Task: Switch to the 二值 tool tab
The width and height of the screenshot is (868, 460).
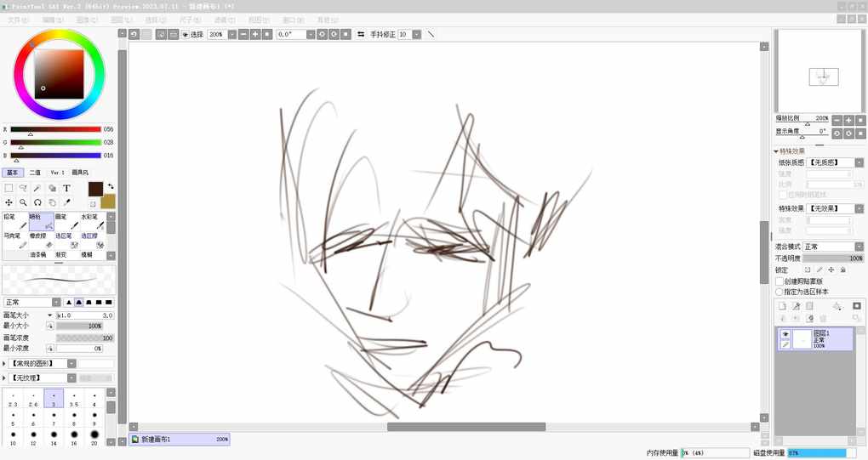Action: [35, 173]
